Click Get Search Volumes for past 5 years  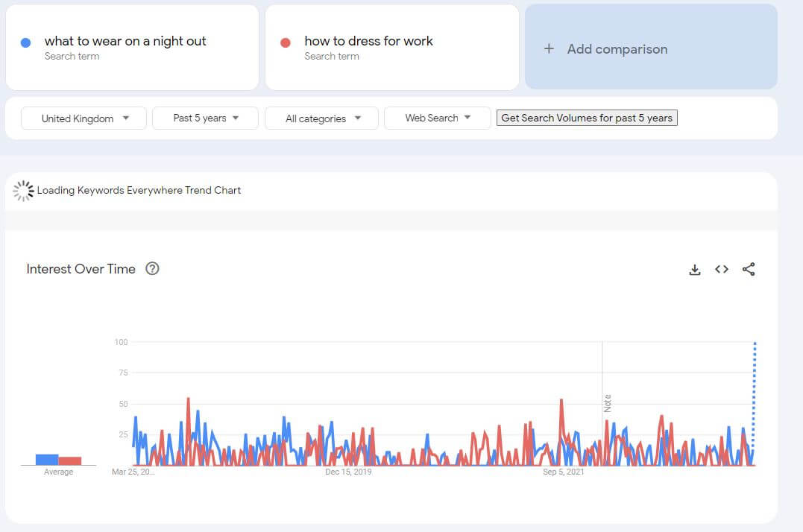587,118
